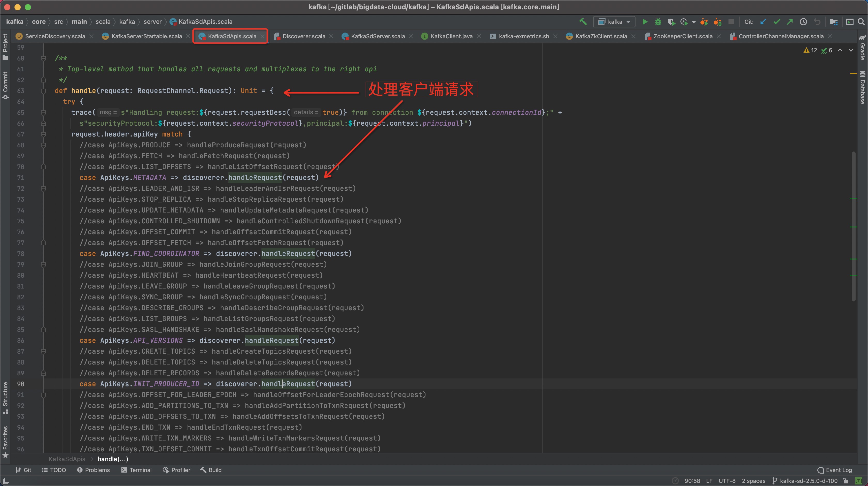Screen dimensions: 868x486
Task: Collapse the handle method fold arrow at line 63
Action: (x=43, y=91)
